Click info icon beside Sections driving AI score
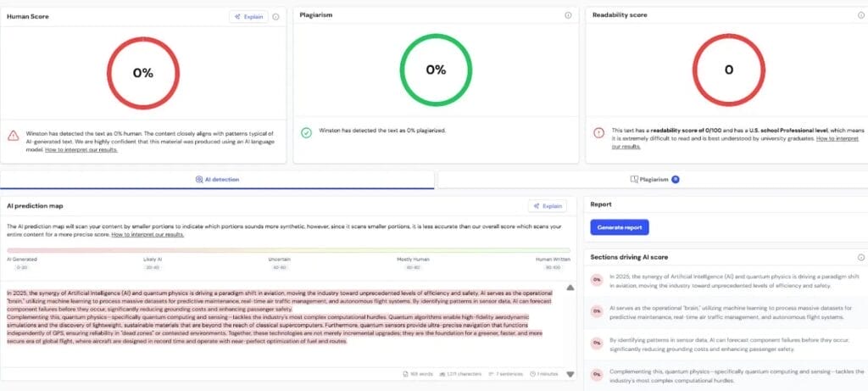 (x=860, y=257)
